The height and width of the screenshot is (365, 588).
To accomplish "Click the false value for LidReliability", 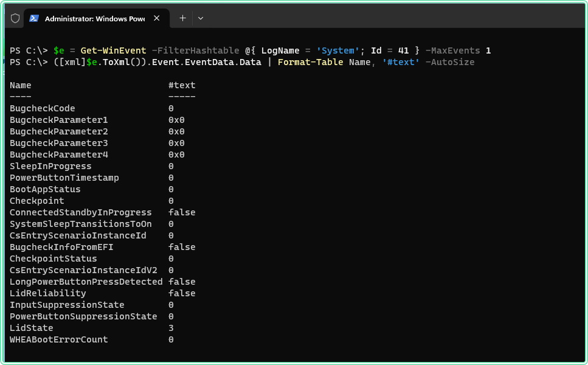I will (182, 293).
